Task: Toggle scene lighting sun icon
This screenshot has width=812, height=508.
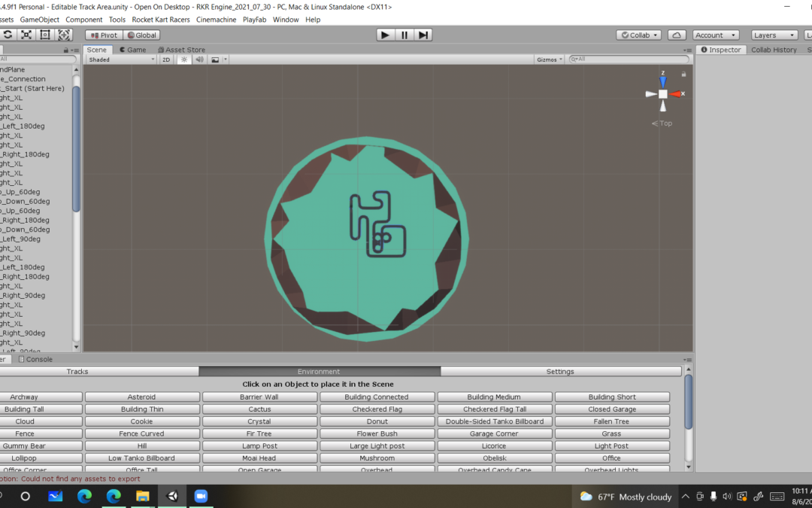Action: (x=184, y=59)
